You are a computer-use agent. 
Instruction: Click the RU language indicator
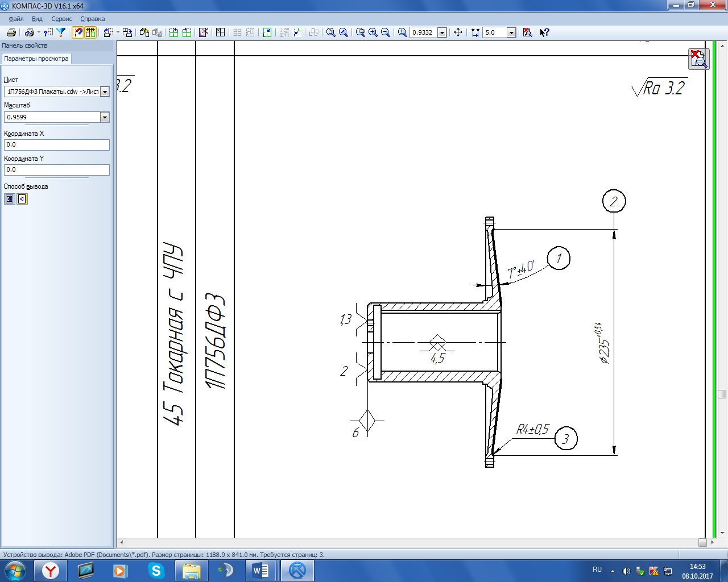point(597,569)
